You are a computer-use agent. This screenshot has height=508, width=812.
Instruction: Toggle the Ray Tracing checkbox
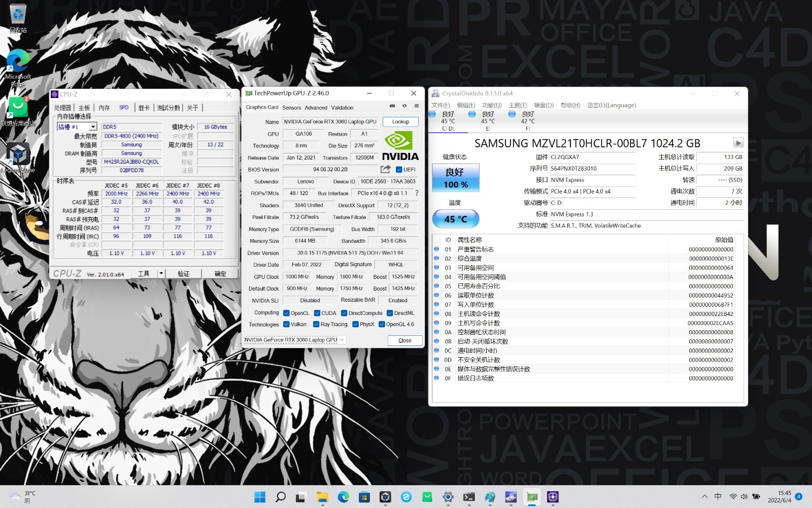[x=316, y=324]
